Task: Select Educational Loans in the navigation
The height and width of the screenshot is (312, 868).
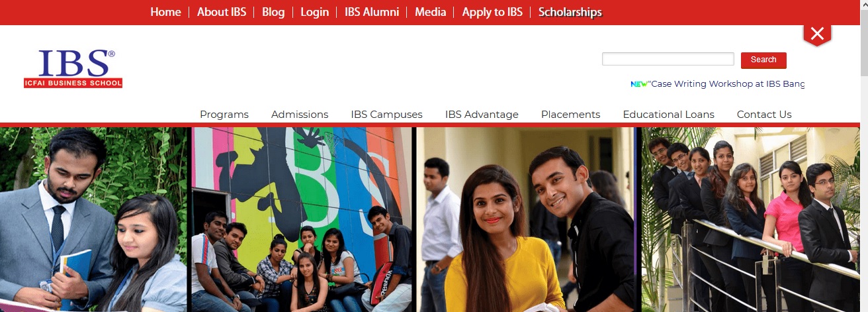Action: click(x=668, y=115)
